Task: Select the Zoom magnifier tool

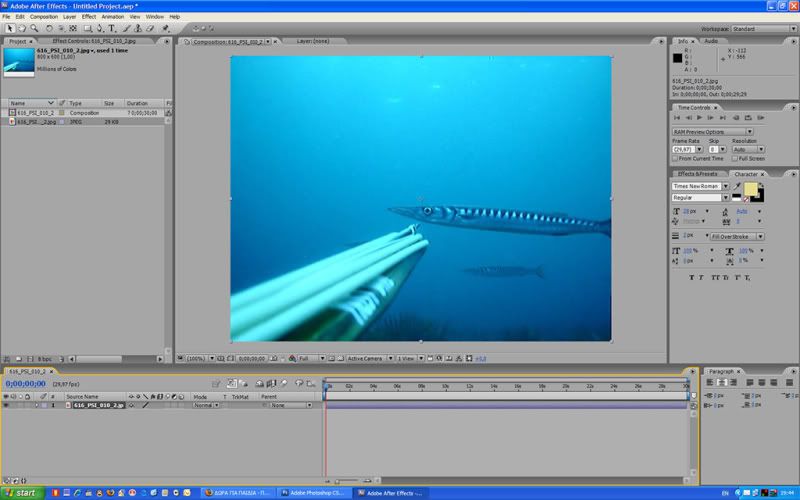Action: tap(34, 29)
